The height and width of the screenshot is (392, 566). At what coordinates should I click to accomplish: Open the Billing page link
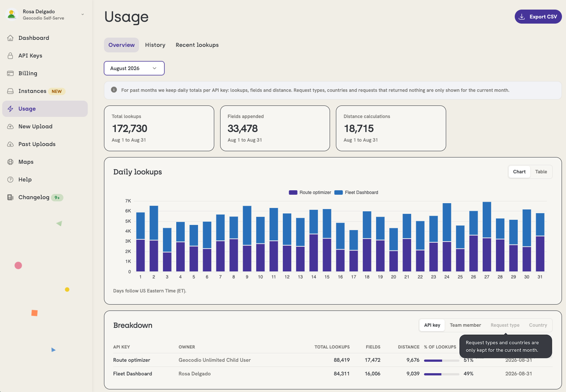45,73
